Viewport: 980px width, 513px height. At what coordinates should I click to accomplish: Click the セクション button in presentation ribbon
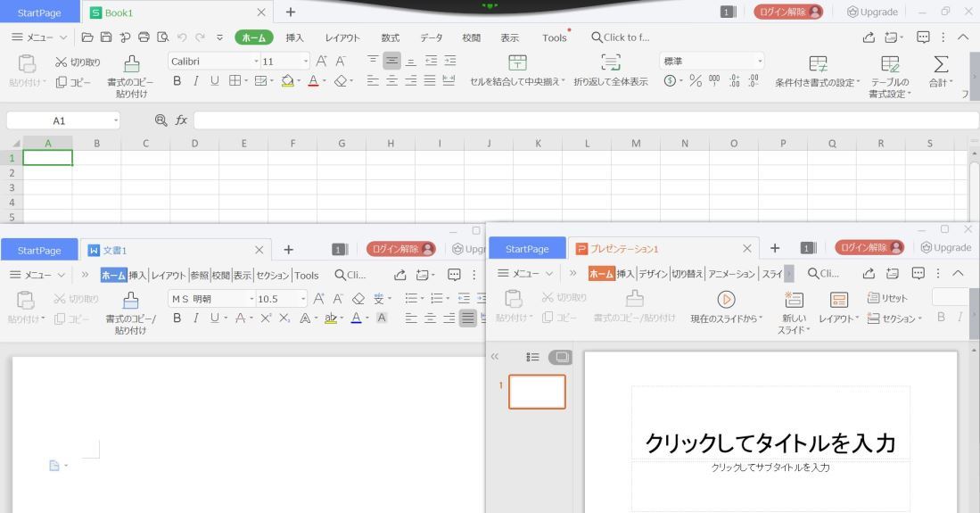(894, 319)
